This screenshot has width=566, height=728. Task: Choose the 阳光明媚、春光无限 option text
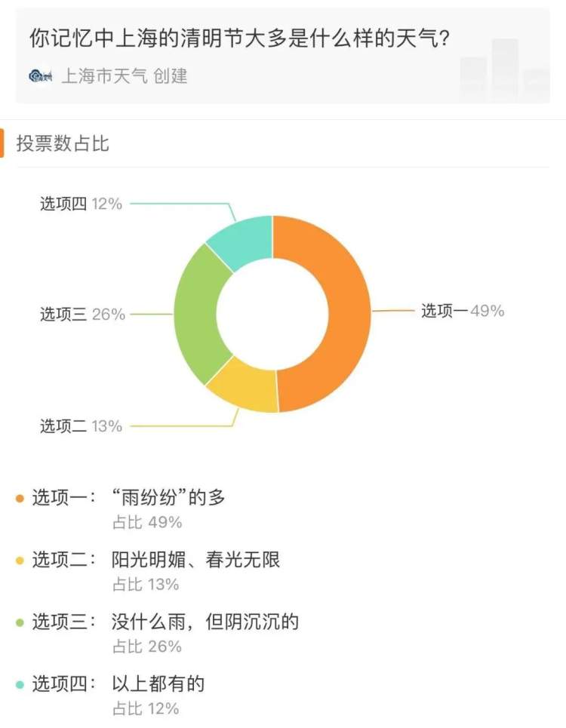point(195,560)
